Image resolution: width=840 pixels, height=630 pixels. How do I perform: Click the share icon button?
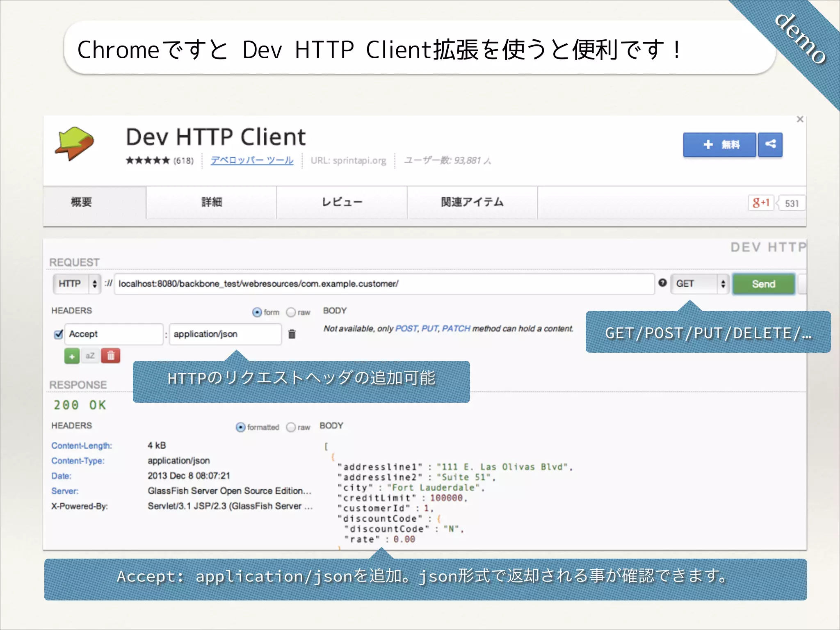[x=770, y=144]
